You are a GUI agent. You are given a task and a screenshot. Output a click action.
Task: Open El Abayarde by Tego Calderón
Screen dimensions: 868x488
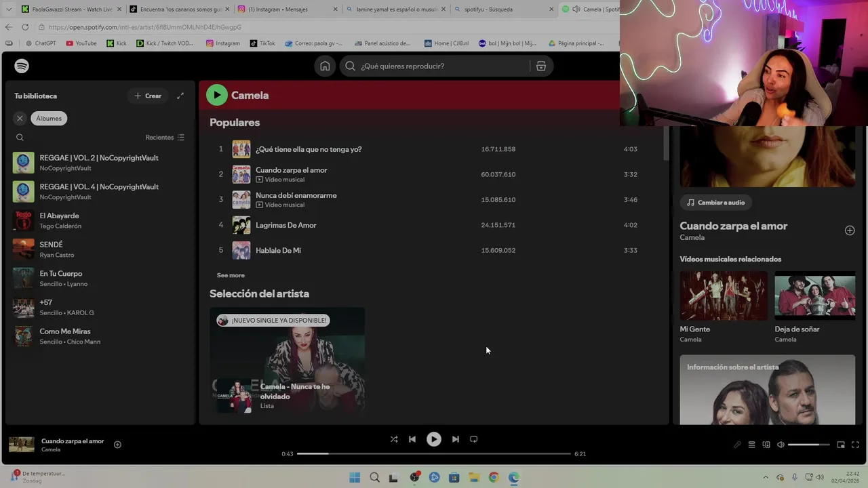click(100, 220)
